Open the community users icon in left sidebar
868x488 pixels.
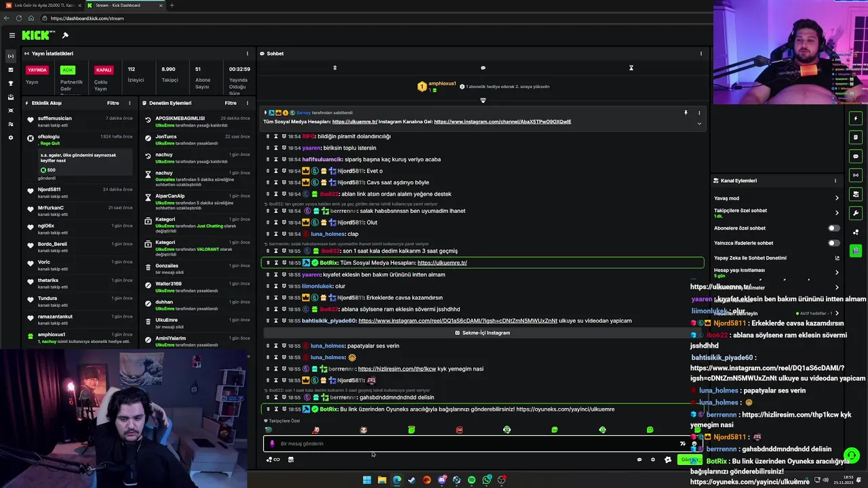pos(10,124)
